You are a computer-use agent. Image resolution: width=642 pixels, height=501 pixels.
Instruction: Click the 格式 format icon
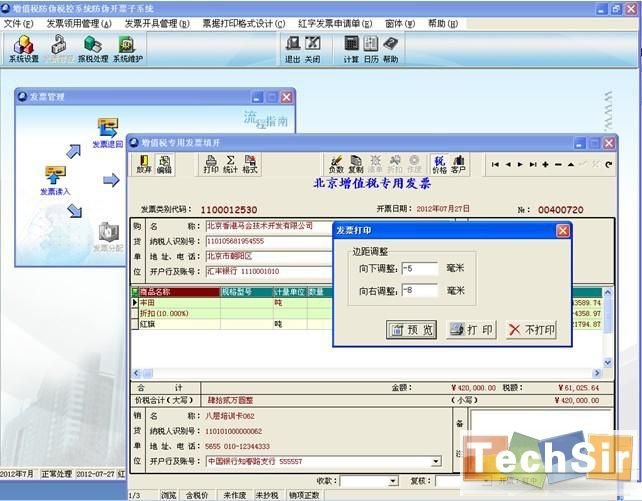pyautogui.click(x=250, y=164)
